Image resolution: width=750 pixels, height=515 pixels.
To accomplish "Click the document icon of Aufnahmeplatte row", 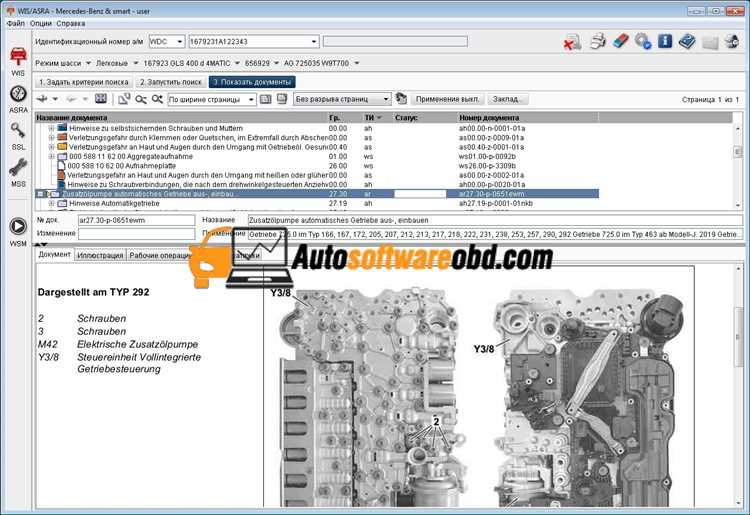I will [61, 166].
